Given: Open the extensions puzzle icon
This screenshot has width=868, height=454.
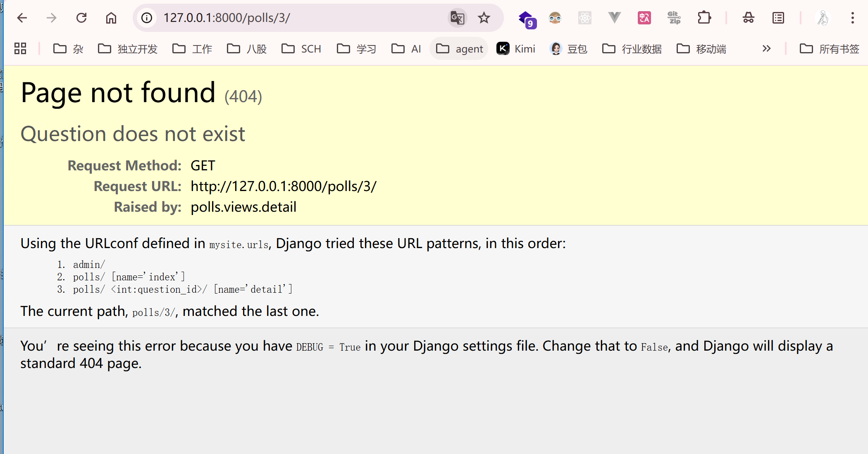Looking at the screenshot, I should [x=704, y=18].
